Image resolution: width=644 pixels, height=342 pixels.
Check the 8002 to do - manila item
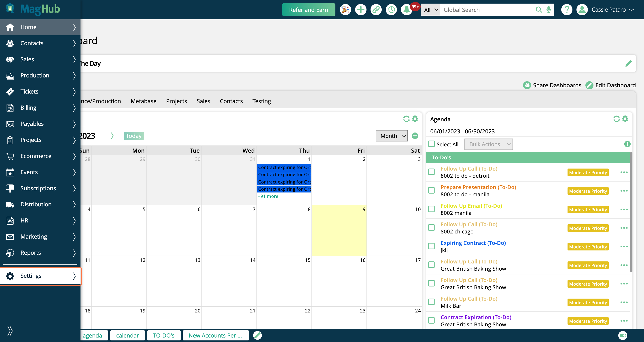coord(431,190)
